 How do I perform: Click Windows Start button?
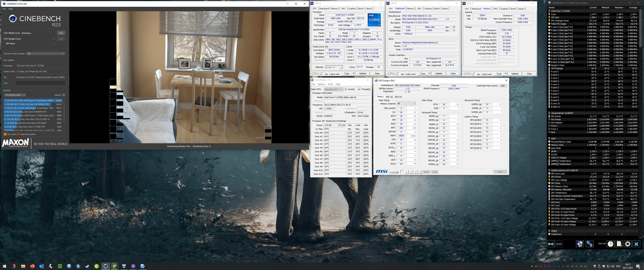pyautogui.click(x=4, y=266)
